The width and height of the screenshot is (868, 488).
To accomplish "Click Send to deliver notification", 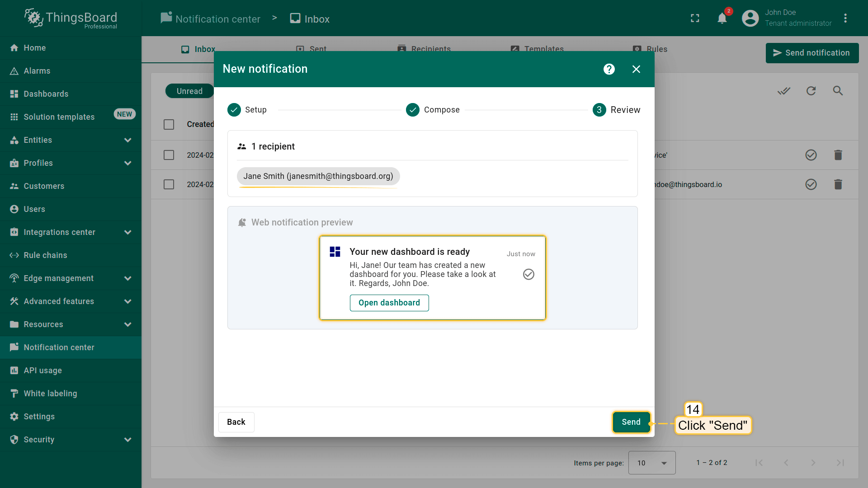I will (631, 422).
